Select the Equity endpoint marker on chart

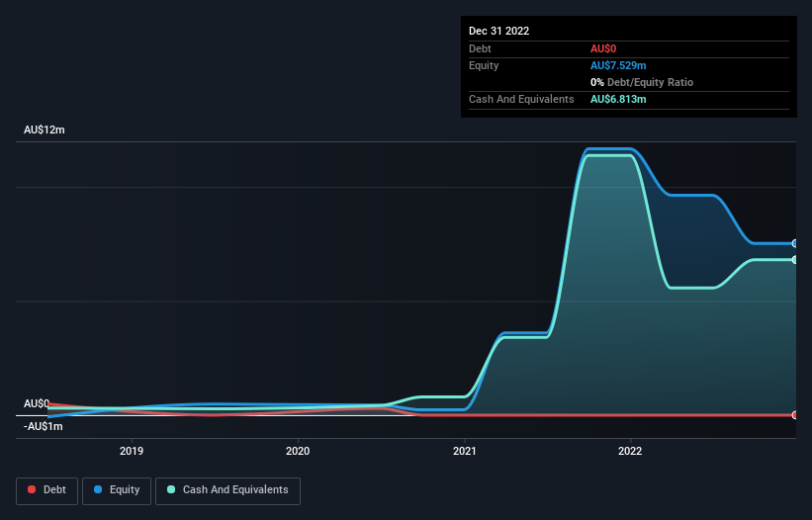[795, 243]
